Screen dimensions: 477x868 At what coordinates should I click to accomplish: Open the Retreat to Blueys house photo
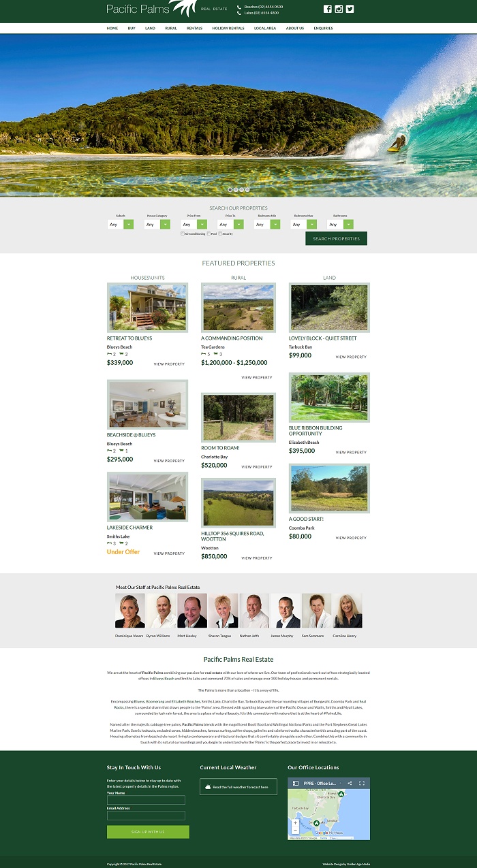[147, 308]
